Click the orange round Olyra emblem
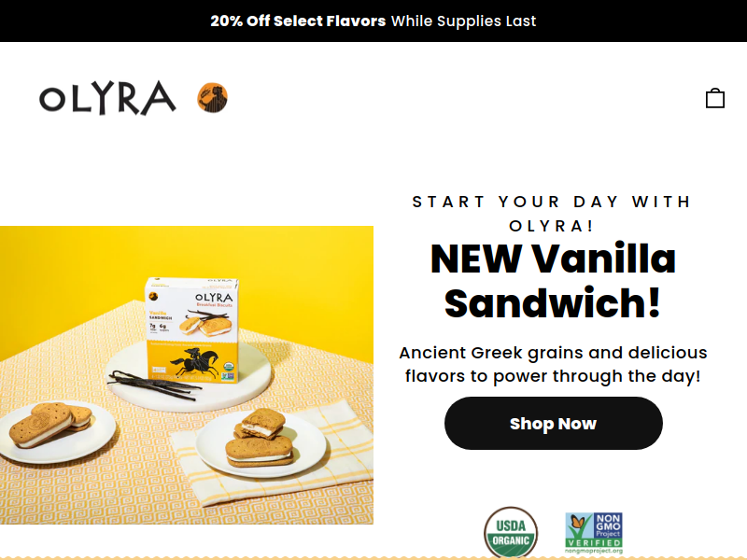 (x=213, y=98)
